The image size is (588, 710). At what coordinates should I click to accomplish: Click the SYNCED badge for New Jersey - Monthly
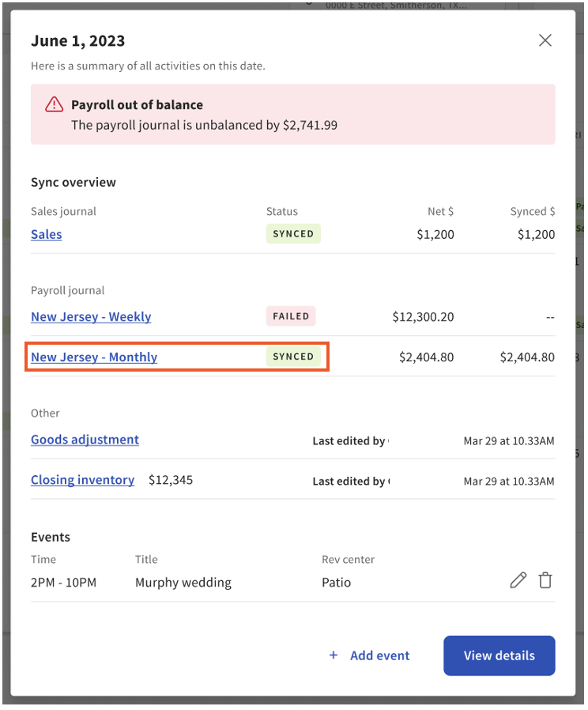pos(293,357)
